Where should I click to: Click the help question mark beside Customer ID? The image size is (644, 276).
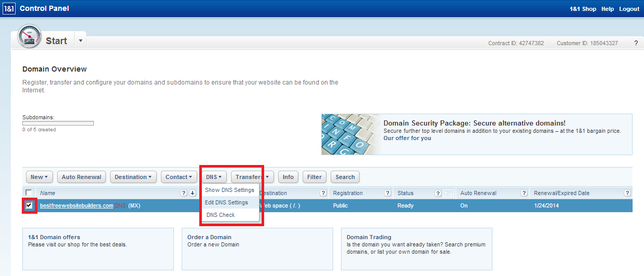coord(636,43)
